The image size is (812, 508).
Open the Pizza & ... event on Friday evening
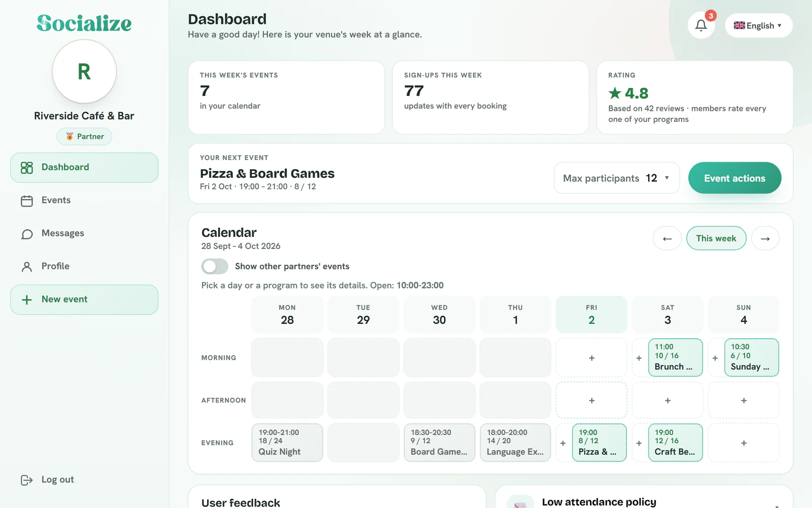point(599,442)
